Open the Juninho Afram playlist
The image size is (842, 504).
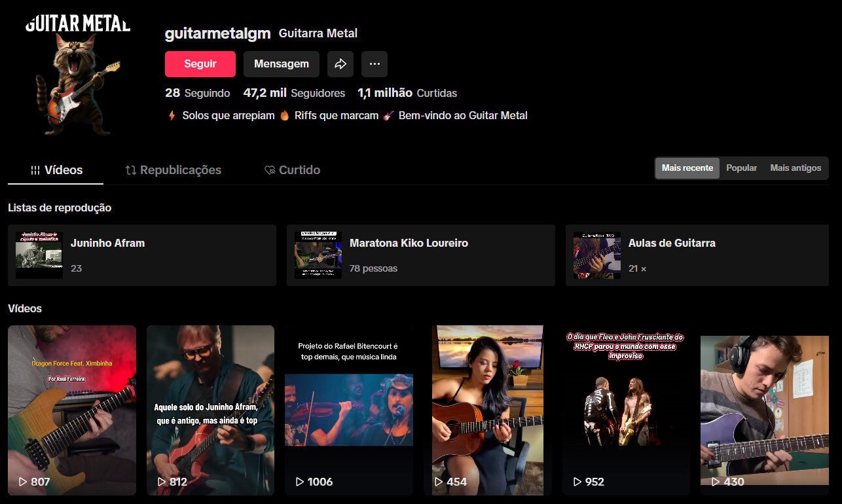tap(142, 254)
